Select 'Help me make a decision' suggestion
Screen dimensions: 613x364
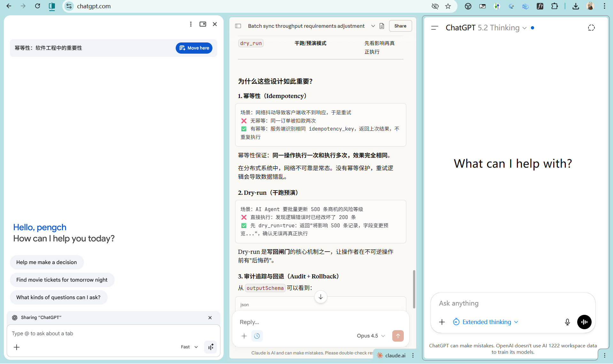point(47,262)
